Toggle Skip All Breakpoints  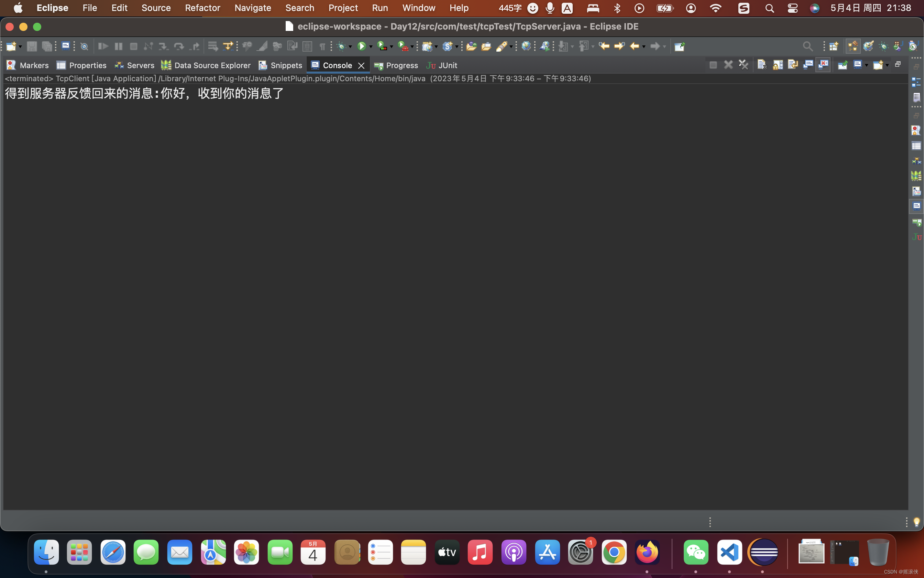[x=84, y=47]
